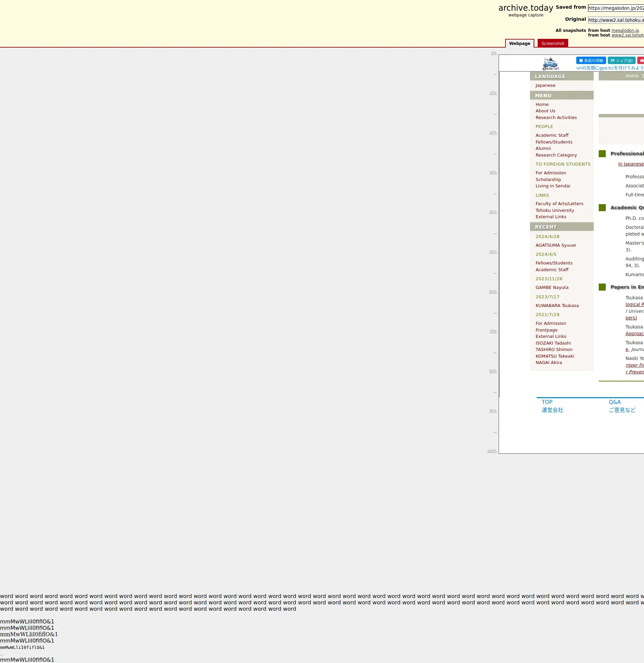Open the blue TOP footer link

click(547, 402)
